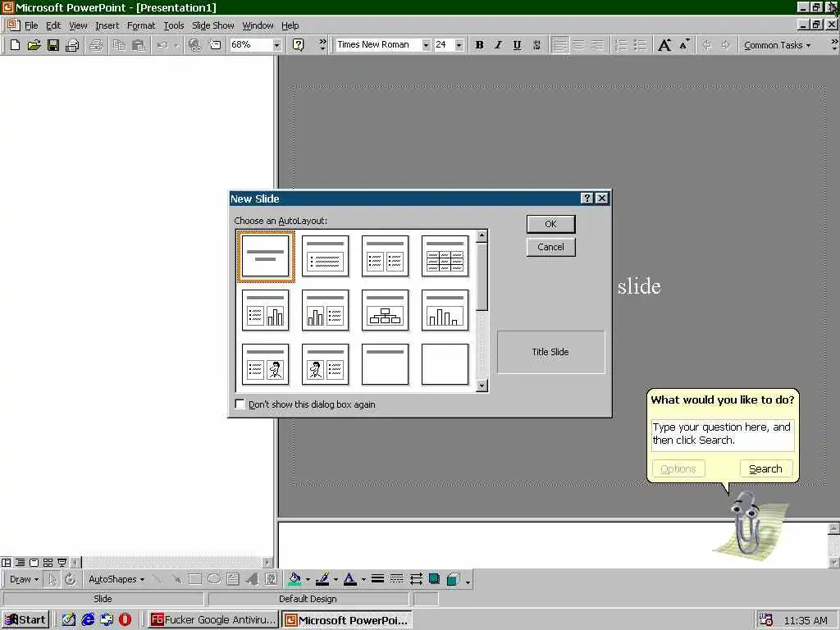Start Slide Show from view buttons
Screen dimensions: 840x630
tap(62, 563)
